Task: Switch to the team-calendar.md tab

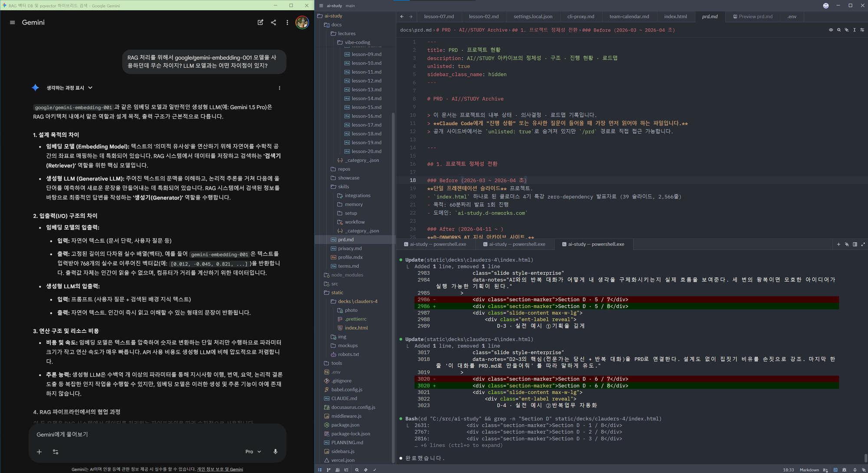Action: point(629,16)
